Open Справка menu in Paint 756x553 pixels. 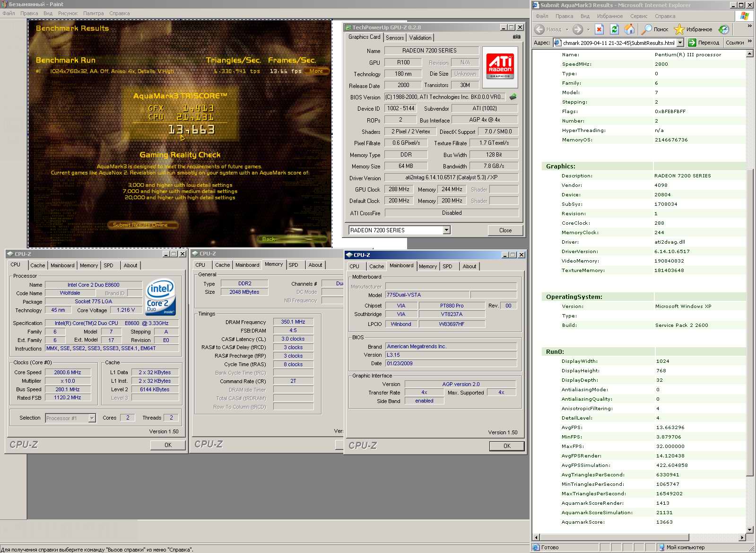[119, 13]
